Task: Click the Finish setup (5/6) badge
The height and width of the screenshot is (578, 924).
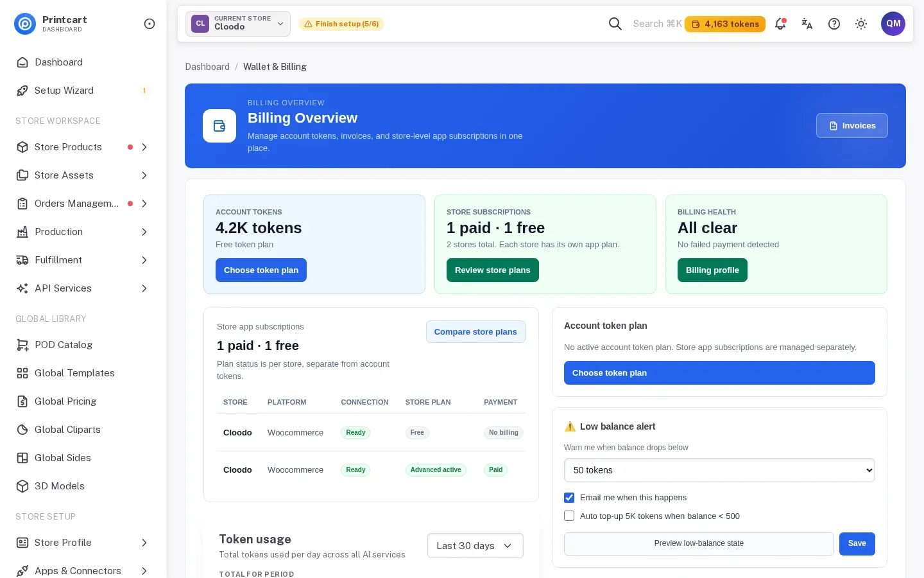Action: [341, 24]
